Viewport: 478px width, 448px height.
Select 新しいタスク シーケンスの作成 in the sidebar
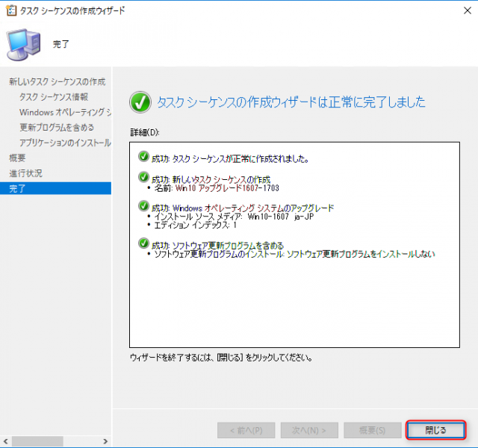click(57, 81)
